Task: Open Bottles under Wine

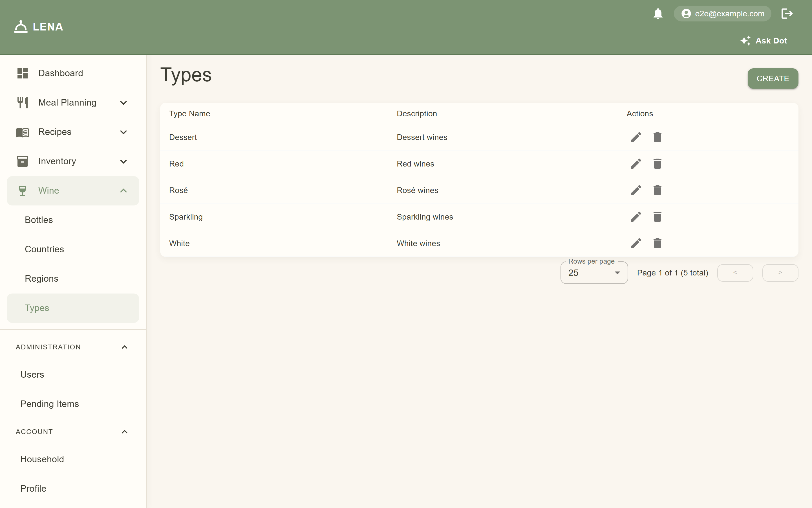Action: (x=73, y=220)
